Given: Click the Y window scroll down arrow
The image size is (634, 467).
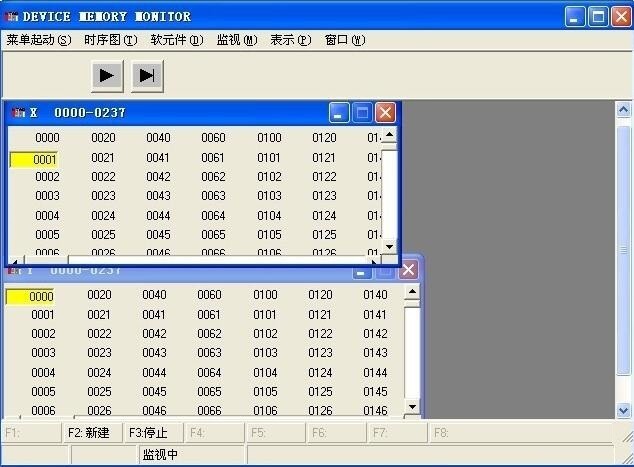Looking at the screenshot, I should click(412, 407).
